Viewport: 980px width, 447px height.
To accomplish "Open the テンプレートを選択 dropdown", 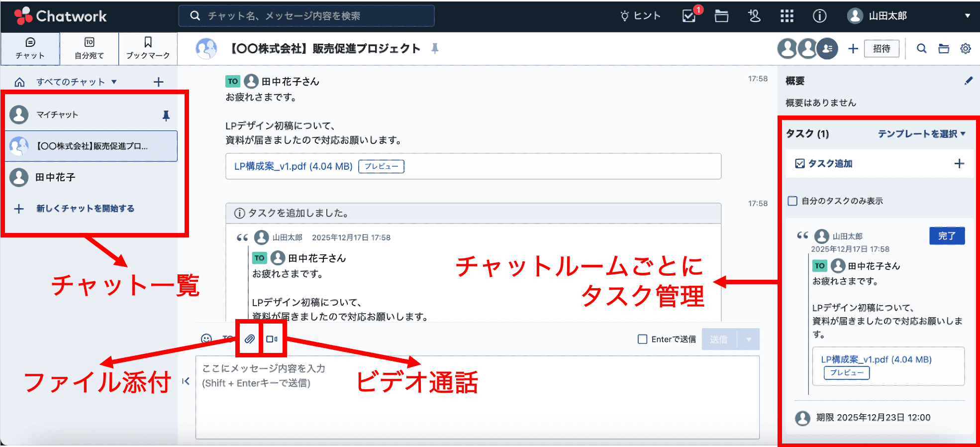I will click(921, 133).
